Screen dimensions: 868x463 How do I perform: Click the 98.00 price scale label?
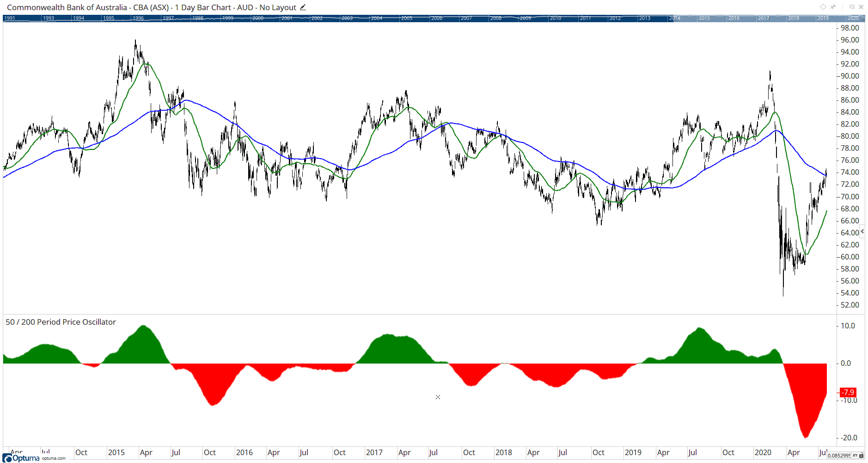850,28
